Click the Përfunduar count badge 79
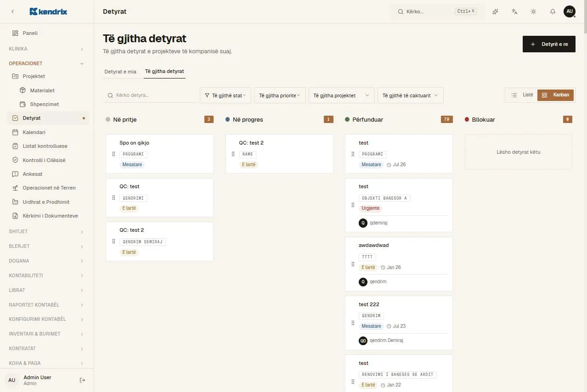 [x=446, y=119]
